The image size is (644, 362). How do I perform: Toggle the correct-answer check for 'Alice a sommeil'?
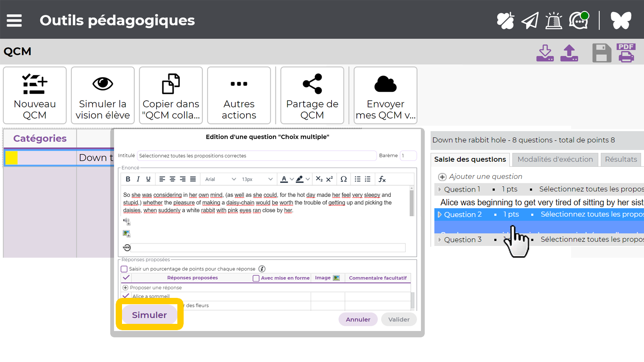tap(126, 296)
